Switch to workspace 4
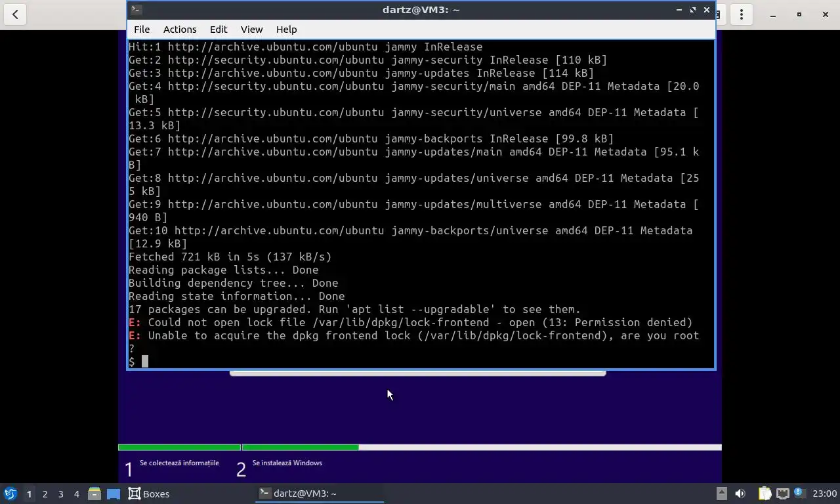The image size is (840, 504). (x=76, y=493)
